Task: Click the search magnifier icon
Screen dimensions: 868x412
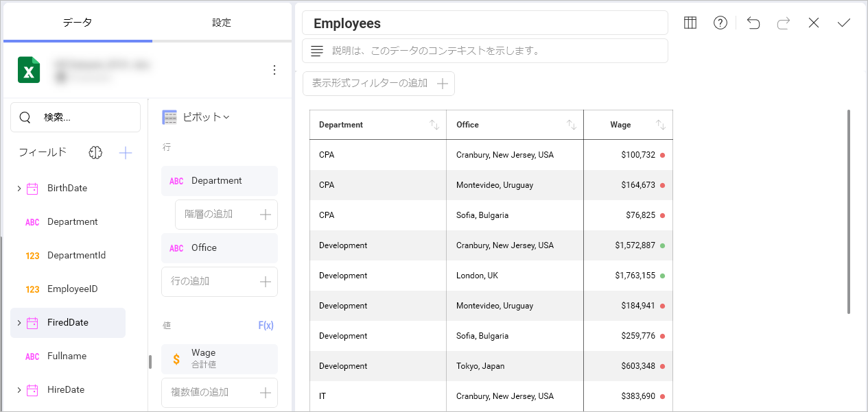Action: [25, 117]
